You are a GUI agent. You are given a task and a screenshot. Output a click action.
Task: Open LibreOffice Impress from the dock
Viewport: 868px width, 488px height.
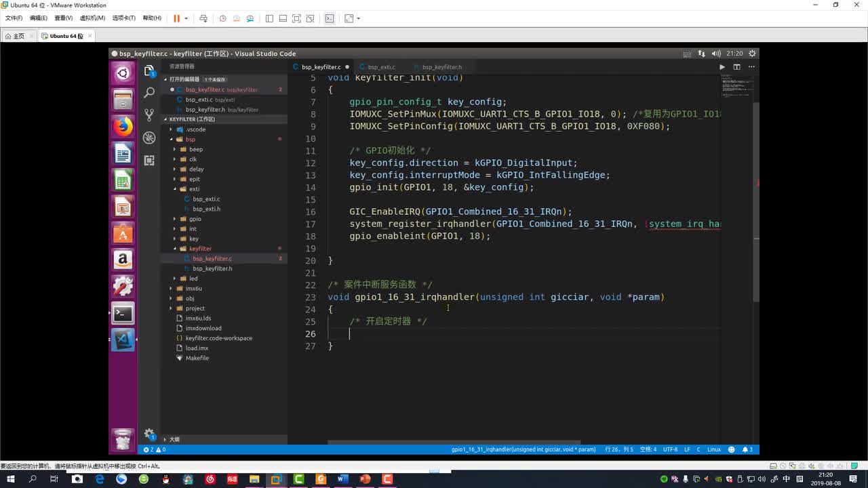(123, 207)
